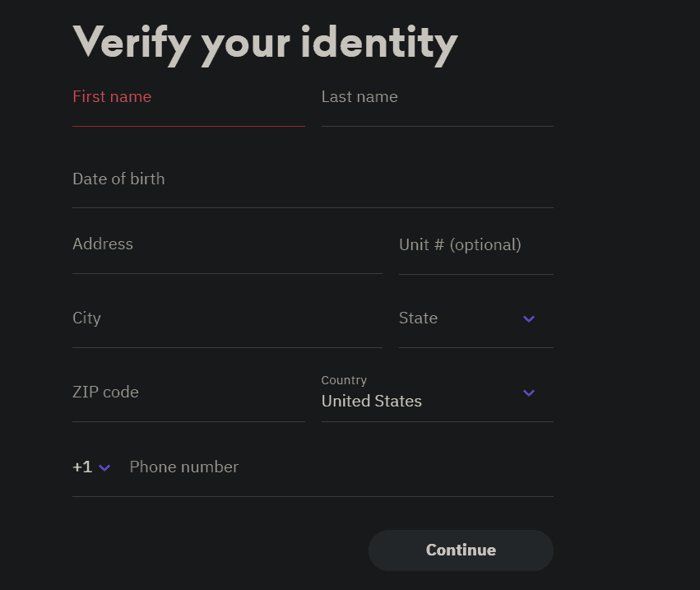Focus the First name field
Viewport: 700px width, 590px height.
click(x=188, y=107)
